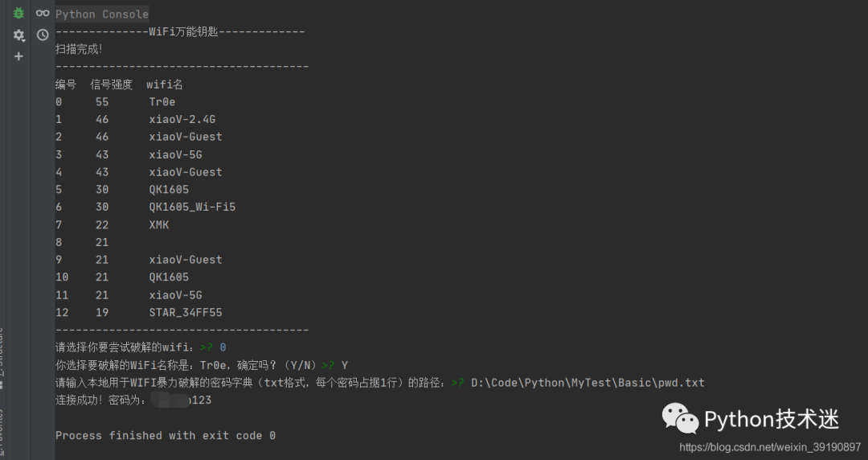Screen dimensions: 868x460
Task: Select the XMK wifi row
Action: [113, 224]
